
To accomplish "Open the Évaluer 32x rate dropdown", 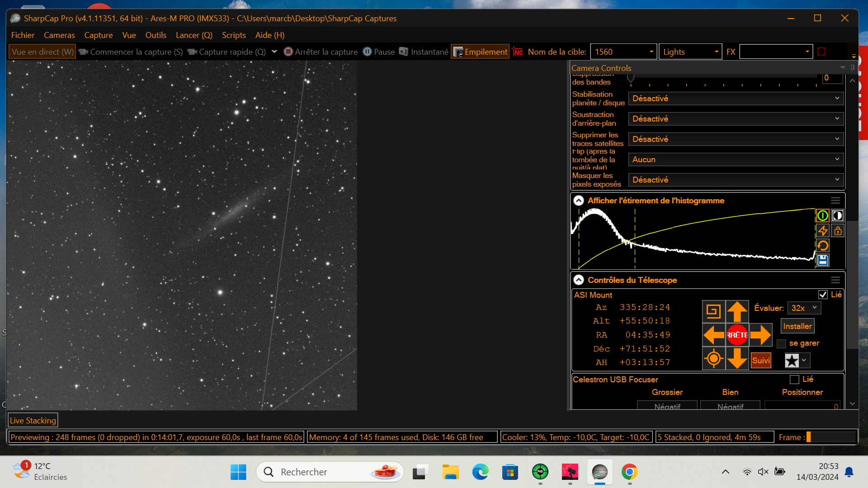I will (804, 308).
